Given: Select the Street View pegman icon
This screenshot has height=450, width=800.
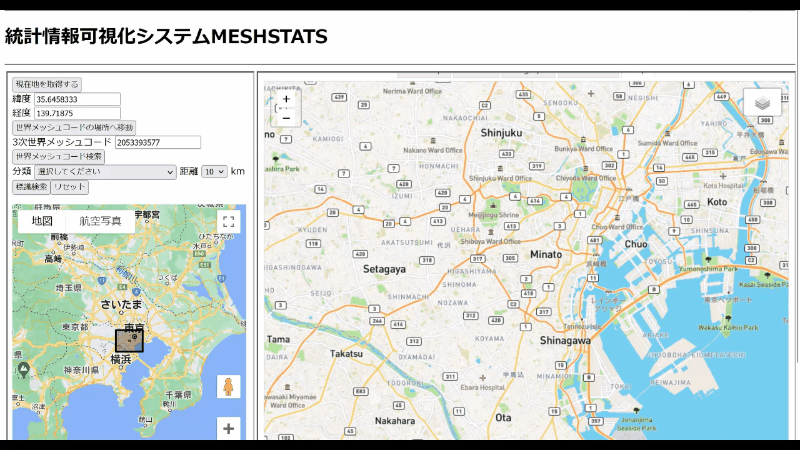Looking at the screenshot, I should [229, 387].
